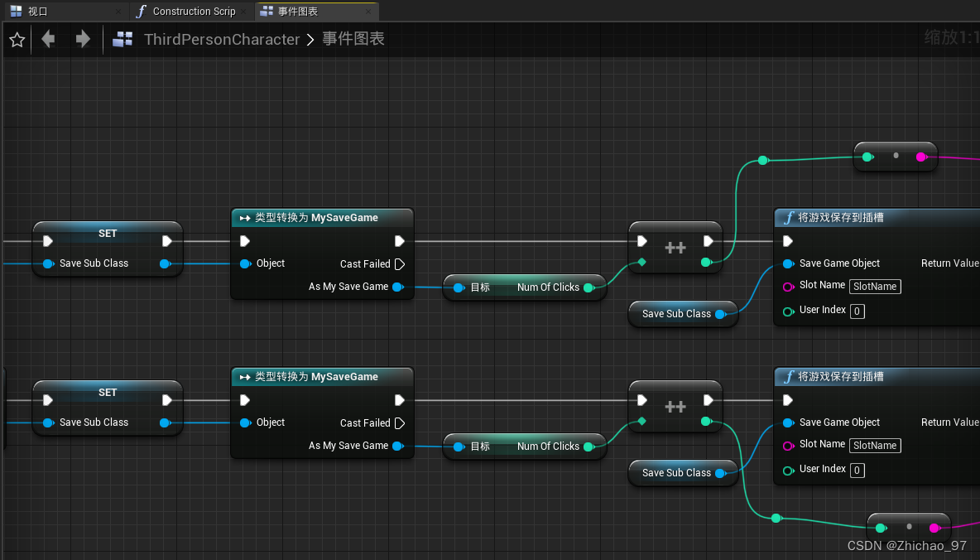Click upper SET Save Sub Class output pin
Image resolution: width=980 pixels, height=560 pixels.
click(165, 263)
